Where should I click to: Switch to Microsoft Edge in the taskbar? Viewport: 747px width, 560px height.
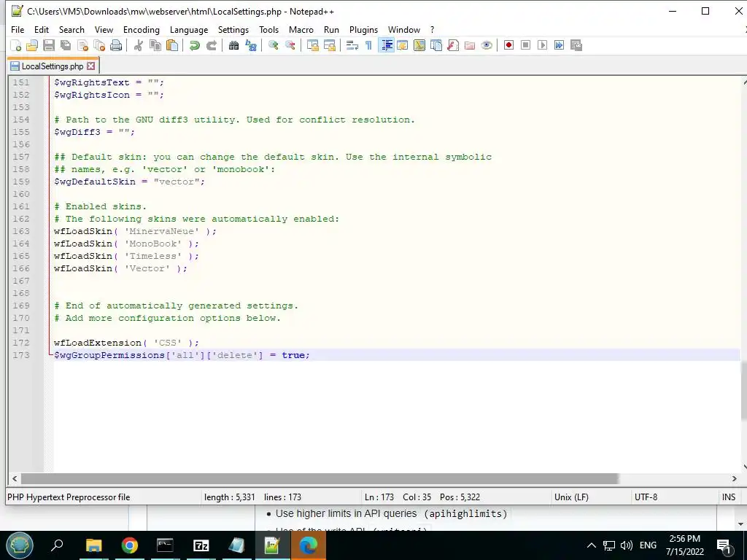click(309, 545)
